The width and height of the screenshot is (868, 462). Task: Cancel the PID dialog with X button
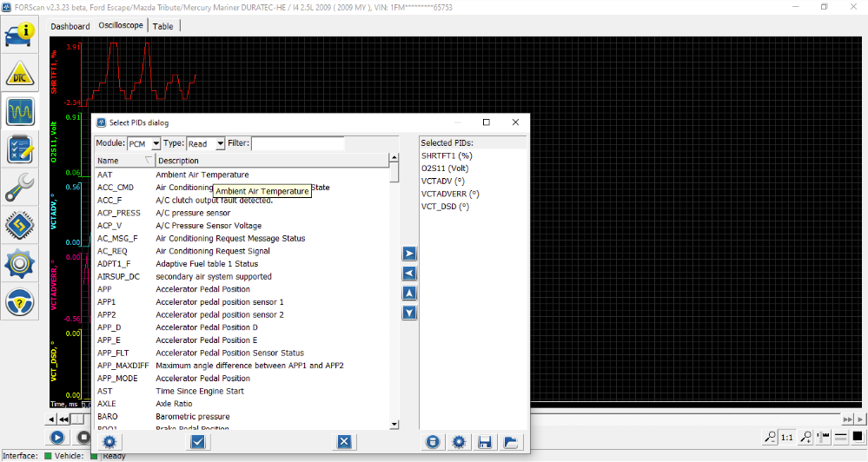[x=344, y=442]
